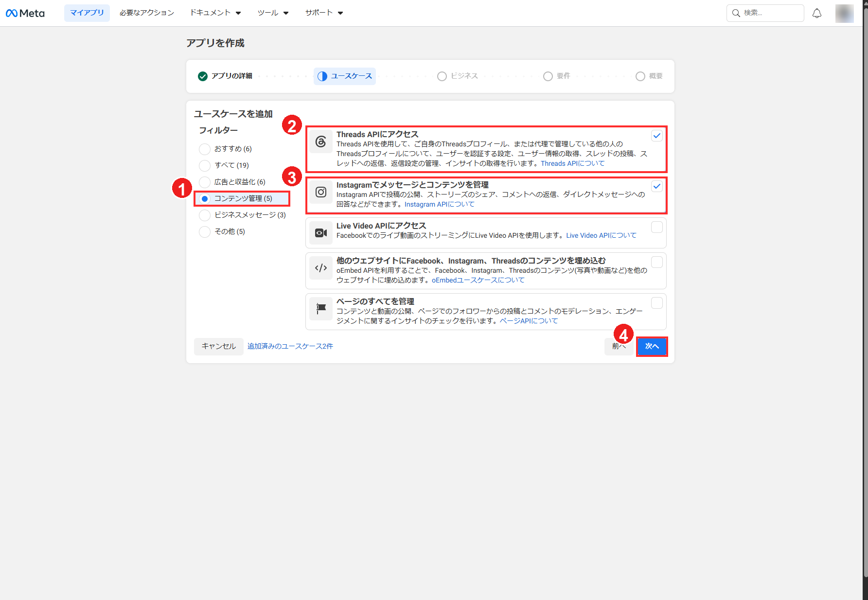The image size is (868, 600).
Task: Click the search magnifier icon
Action: [x=736, y=13]
